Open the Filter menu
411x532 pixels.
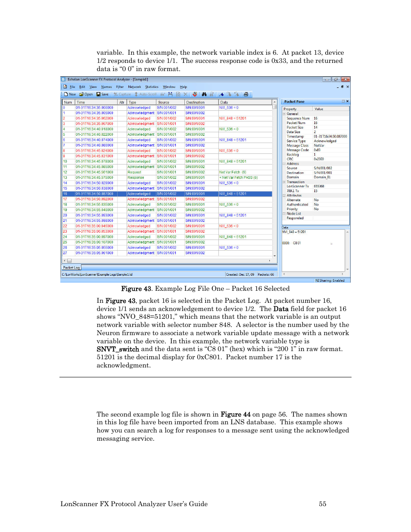click(120, 87)
